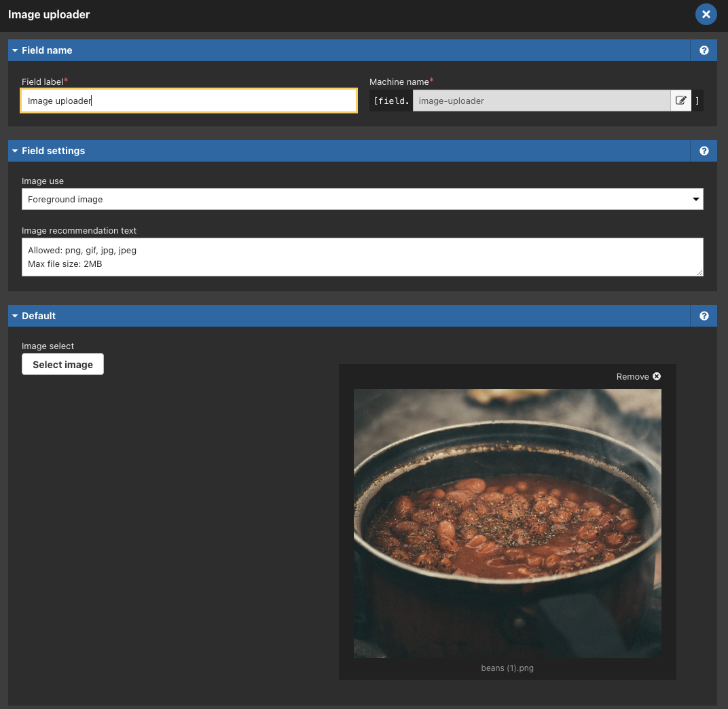Click the beans image thumbnail

(x=507, y=524)
